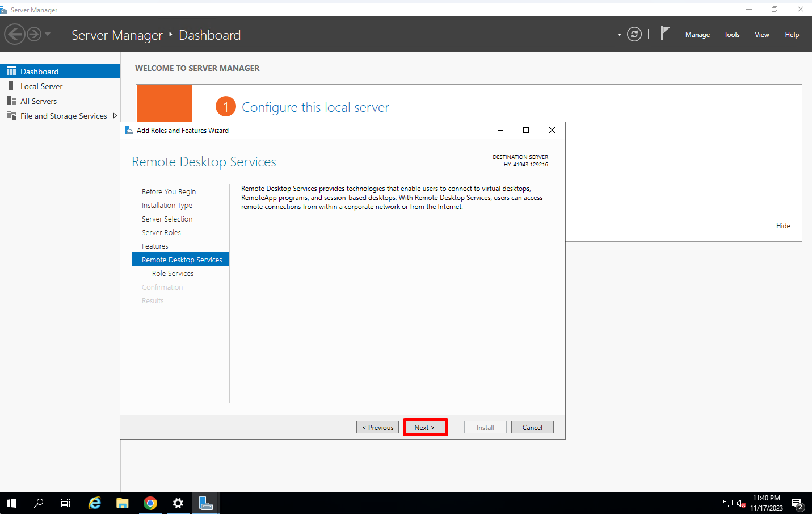Click the volume icon in the system tray
Viewport: 812px width, 514px height.
click(x=741, y=503)
